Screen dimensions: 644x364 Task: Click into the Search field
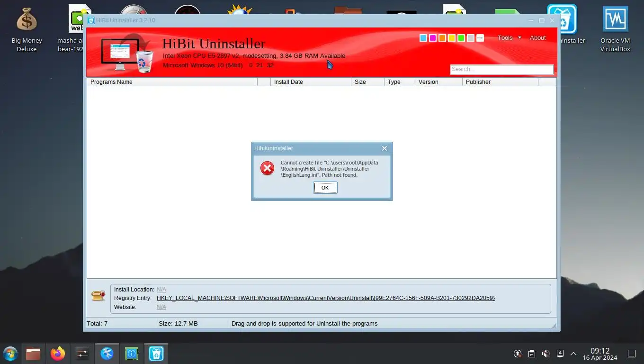tap(502, 69)
